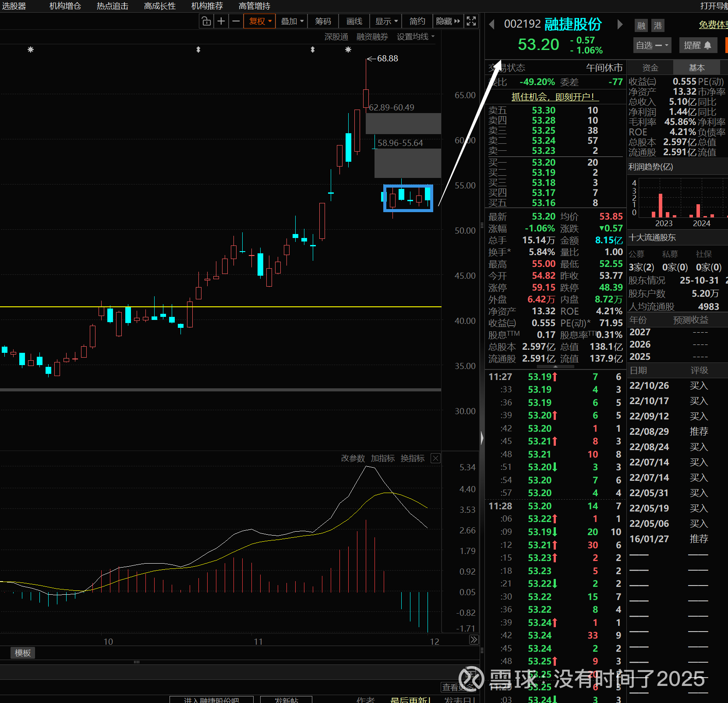This screenshot has height=703, width=728.
Task: Click the 免费体验 link at top right
Action: pyautogui.click(x=714, y=25)
